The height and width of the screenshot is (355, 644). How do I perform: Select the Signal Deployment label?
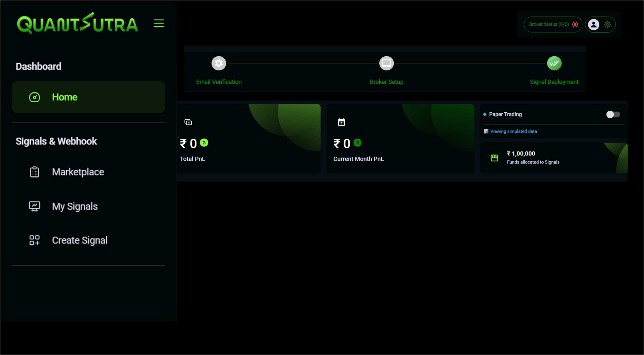click(554, 82)
